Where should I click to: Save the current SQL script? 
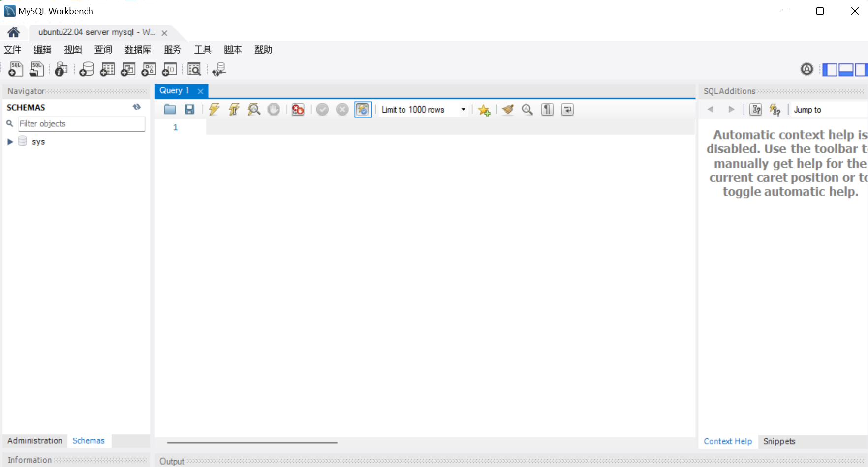[189, 109]
